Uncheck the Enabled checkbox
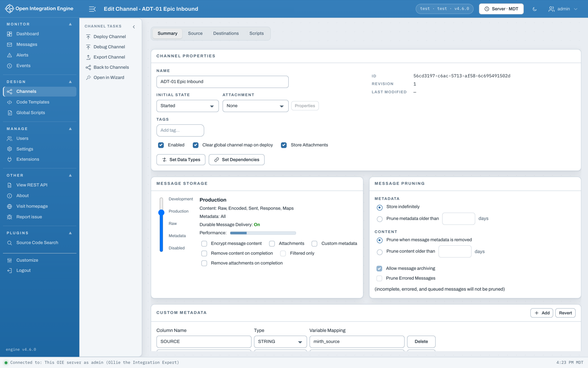This screenshot has width=588, height=368. (x=161, y=145)
